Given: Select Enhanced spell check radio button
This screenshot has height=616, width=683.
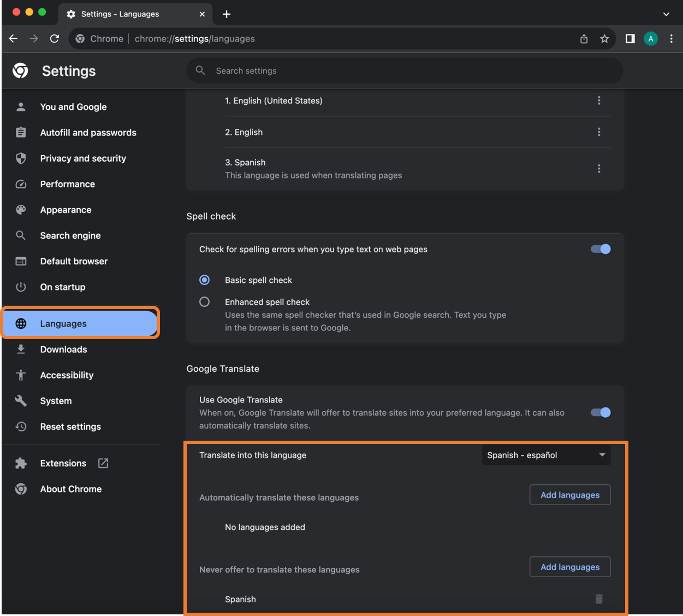Looking at the screenshot, I should pyautogui.click(x=204, y=301).
